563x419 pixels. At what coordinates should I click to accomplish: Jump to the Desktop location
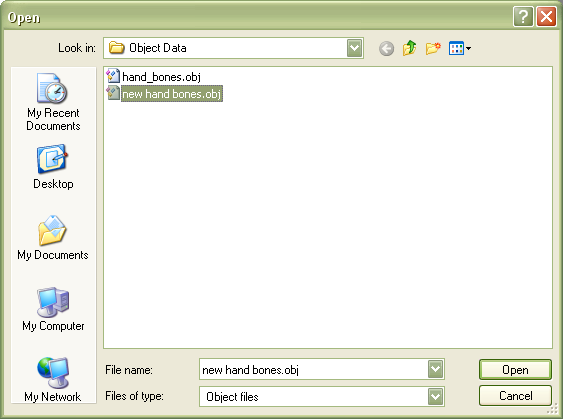[53, 167]
